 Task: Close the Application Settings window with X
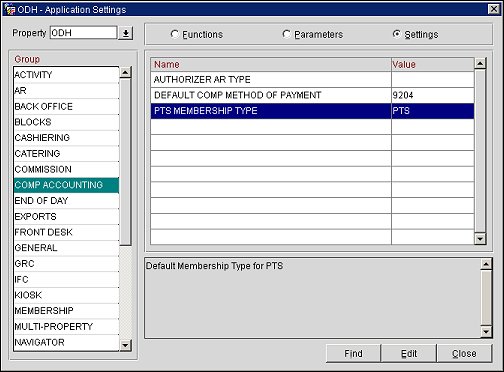coord(494,9)
